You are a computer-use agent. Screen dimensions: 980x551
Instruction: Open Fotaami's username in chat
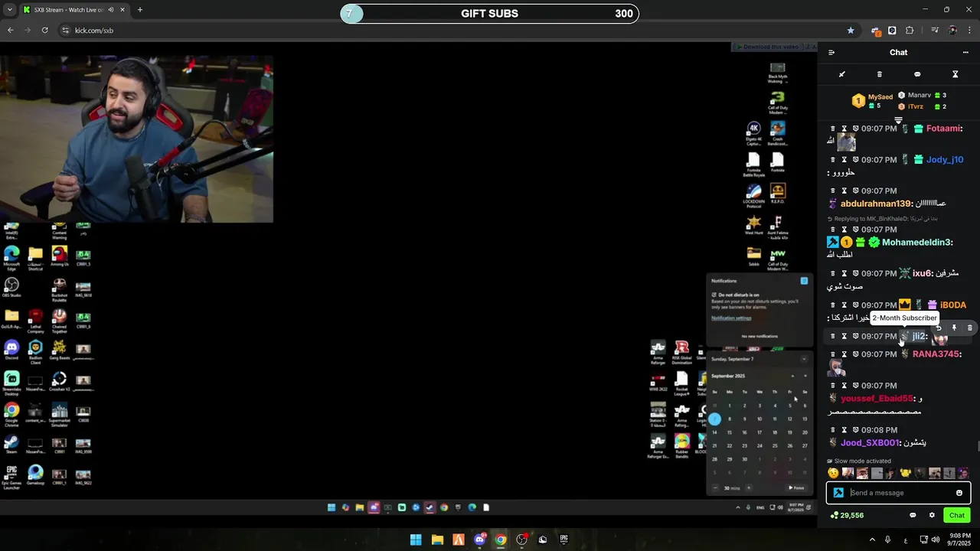pyautogui.click(x=942, y=129)
